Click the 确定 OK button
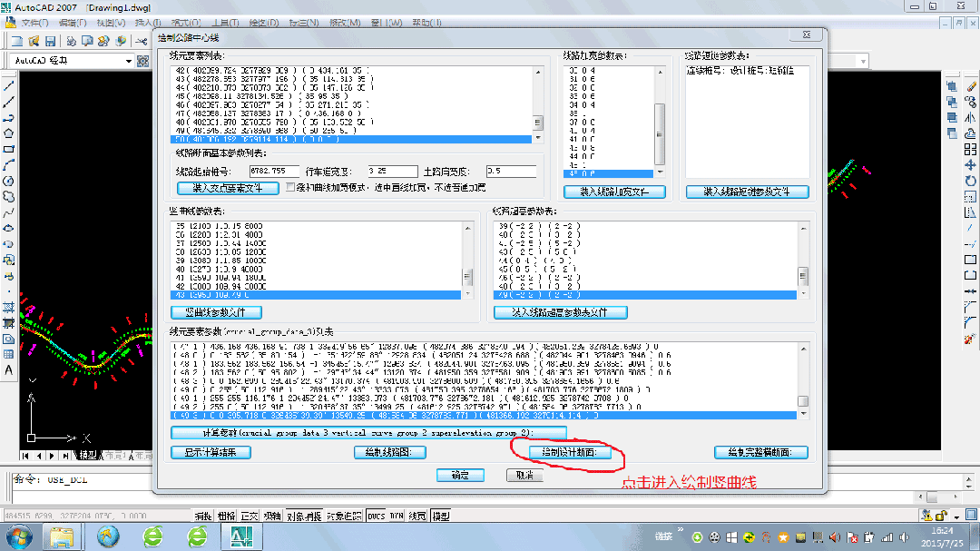The height and width of the screenshot is (551, 980). (461, 476)
